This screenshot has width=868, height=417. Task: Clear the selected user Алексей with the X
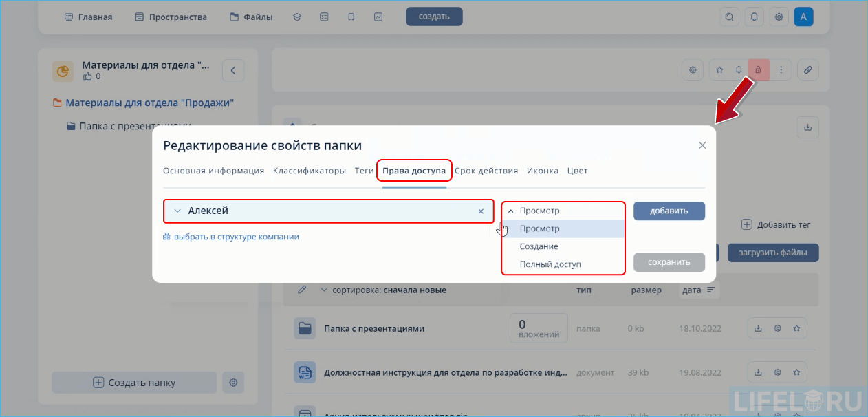pos(481,211)
